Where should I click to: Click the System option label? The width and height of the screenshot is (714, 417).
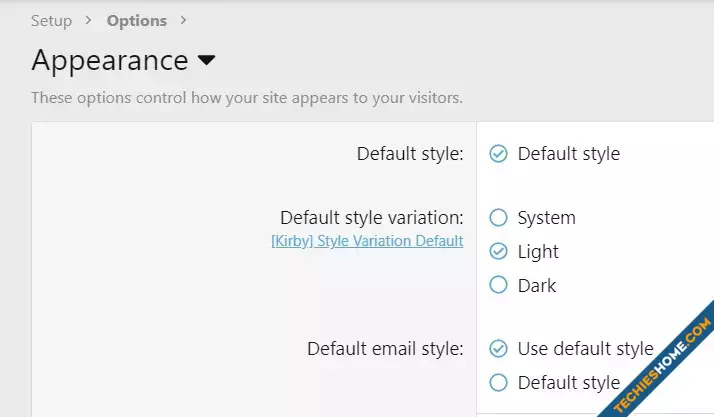[546, 218]
